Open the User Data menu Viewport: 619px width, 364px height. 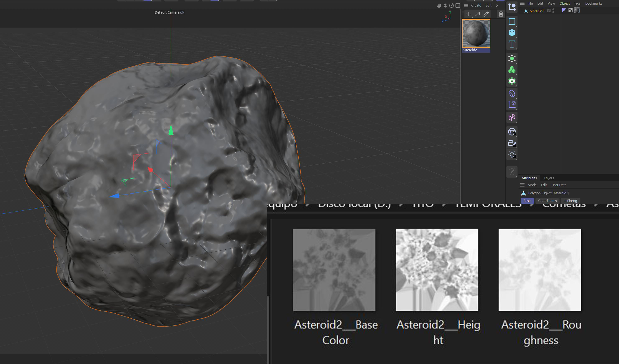pyautogui.click(x=559, y=185)
